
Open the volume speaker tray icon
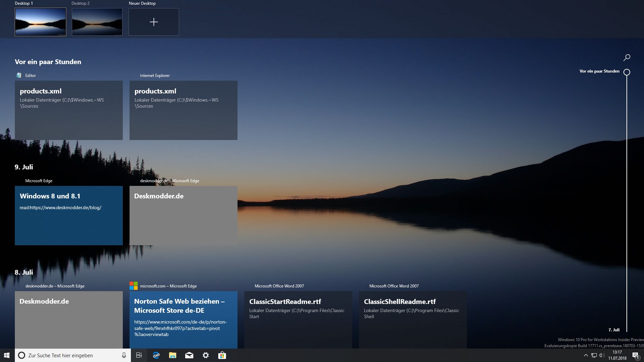(602, 355)
